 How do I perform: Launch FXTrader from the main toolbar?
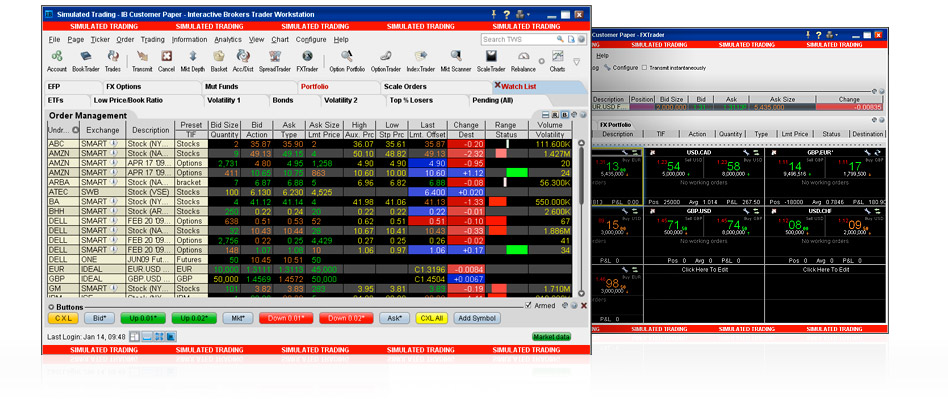(307, 56)
